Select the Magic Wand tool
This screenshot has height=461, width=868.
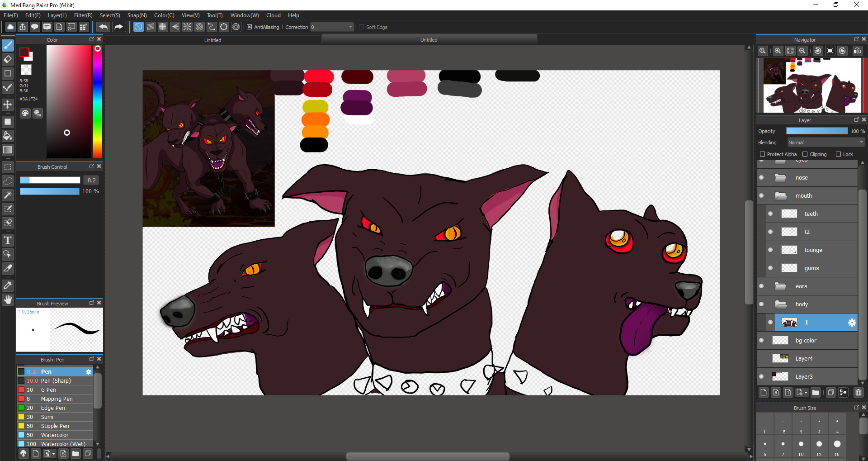coord(8,195)
